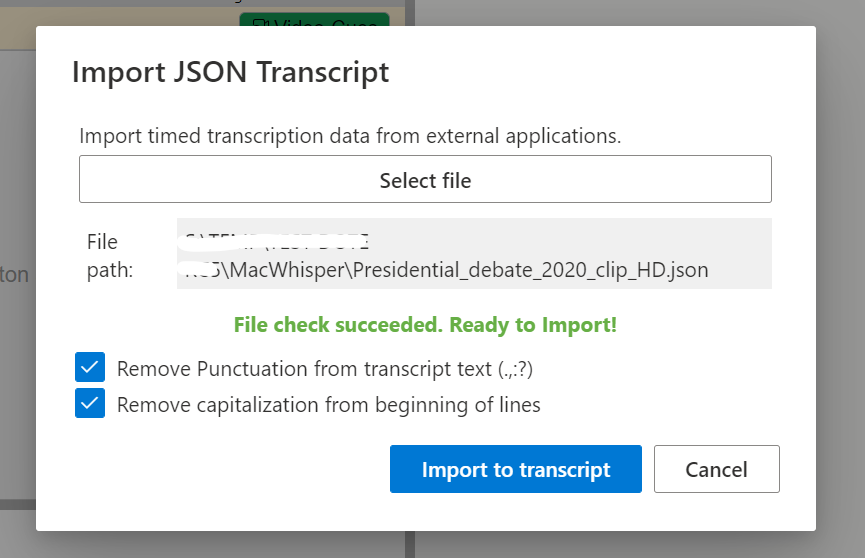Click the 'Import timed transcription data' description text
The width and height of the screenshot is (865, 558).
click(x=350, y=136)
